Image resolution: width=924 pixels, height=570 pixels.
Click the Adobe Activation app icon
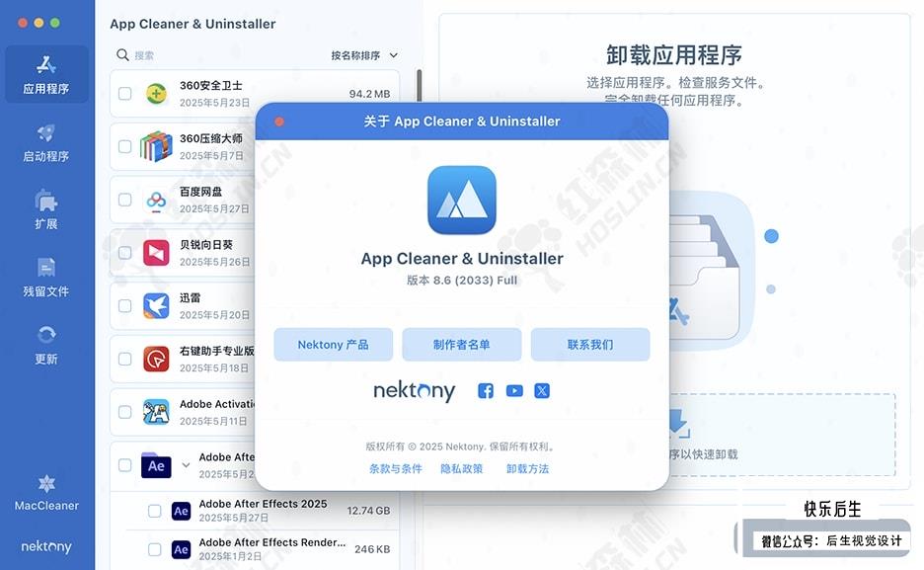click(x=156, y=412)
